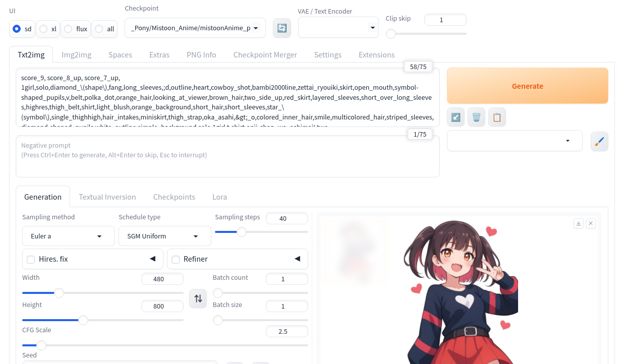Click the Sampling steps number field
This screenshot has width=621, height=364.
pos(287,218)
